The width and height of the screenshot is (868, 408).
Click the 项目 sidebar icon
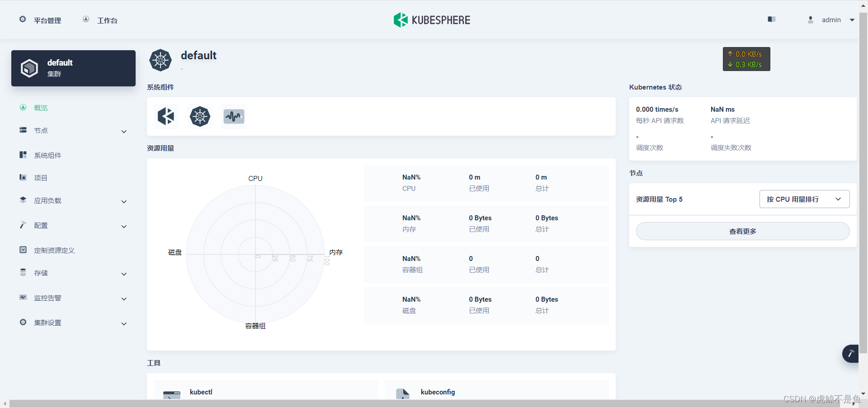click(23, 177)
